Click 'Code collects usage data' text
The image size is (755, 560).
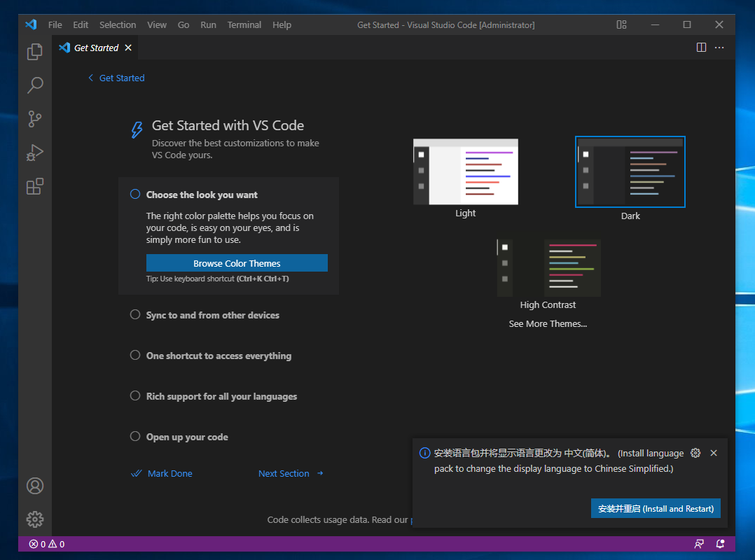318,519
